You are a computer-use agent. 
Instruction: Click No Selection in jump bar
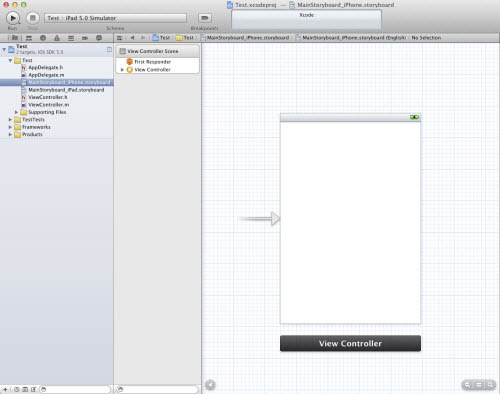click(x=426, y=38)
